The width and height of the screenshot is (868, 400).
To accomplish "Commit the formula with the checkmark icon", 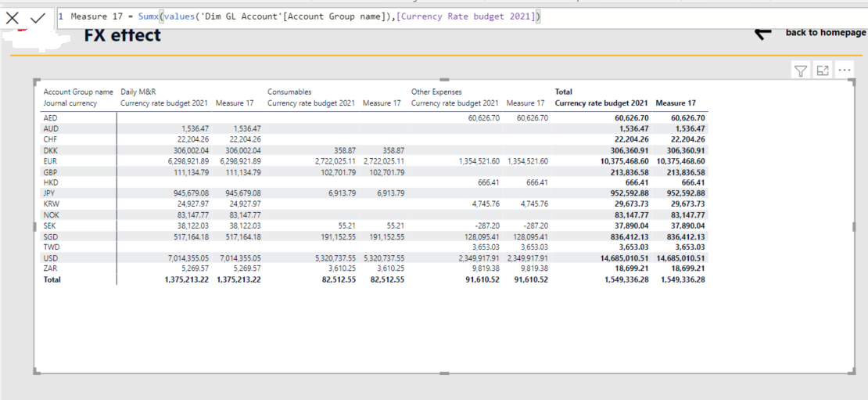I will coord(38,18).
